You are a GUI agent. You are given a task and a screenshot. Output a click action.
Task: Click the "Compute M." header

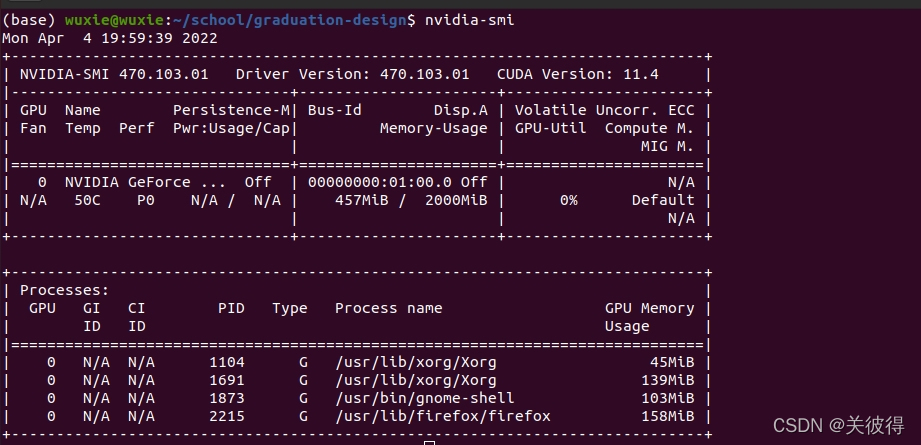coord(649,129)
